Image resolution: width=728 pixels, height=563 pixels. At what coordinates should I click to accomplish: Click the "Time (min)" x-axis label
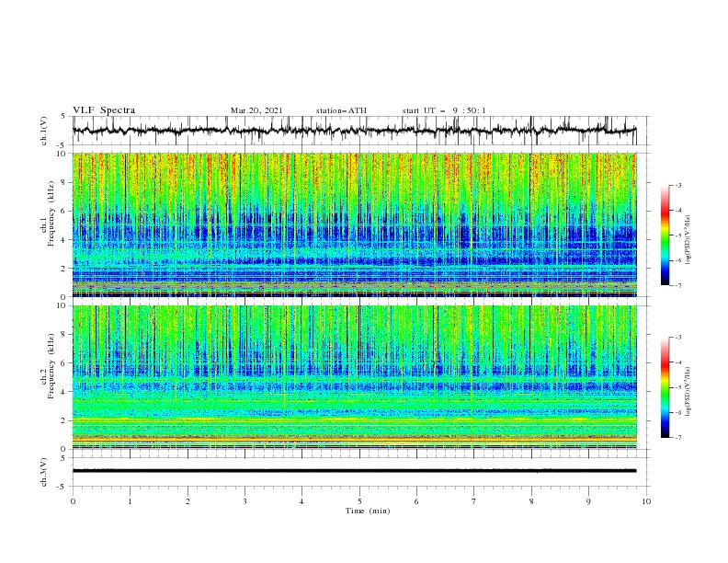(368, 511)
